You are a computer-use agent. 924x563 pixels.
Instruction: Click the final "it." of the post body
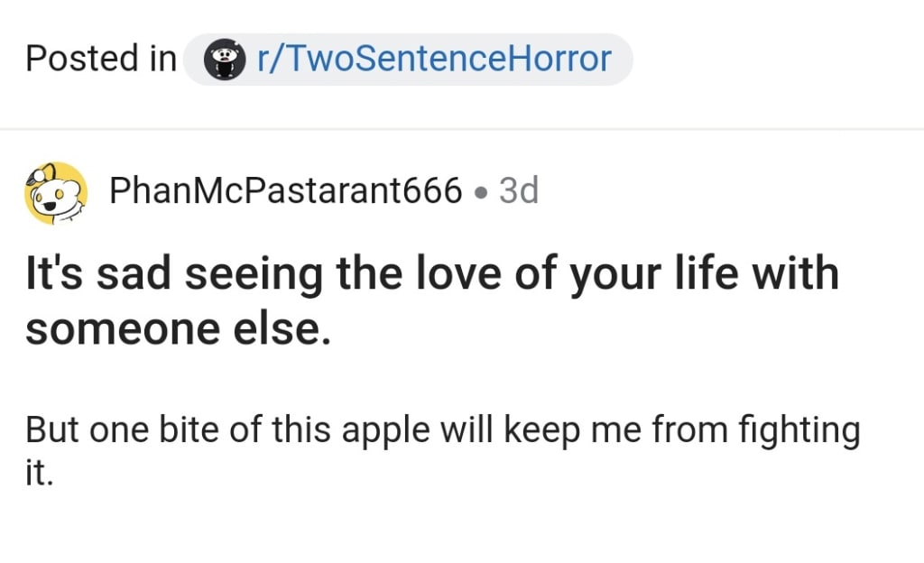click(40, 473)
